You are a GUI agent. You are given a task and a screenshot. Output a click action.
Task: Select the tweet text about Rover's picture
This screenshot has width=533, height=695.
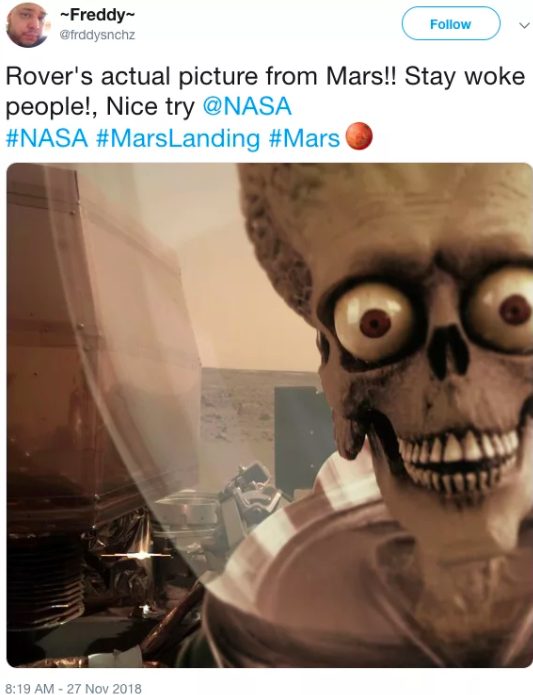coord(265,106)
